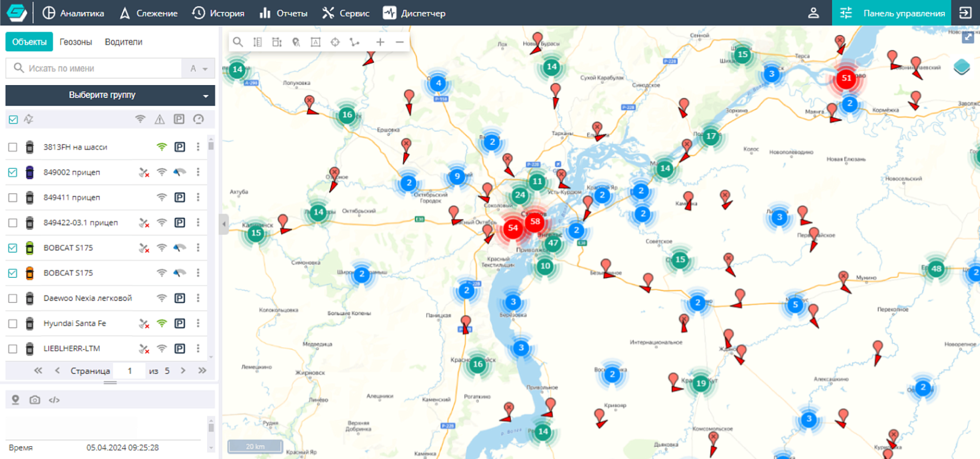Open options menu for Hyundai Santa Fe
This screenshot has width=980, height=459.
(198, 323)
